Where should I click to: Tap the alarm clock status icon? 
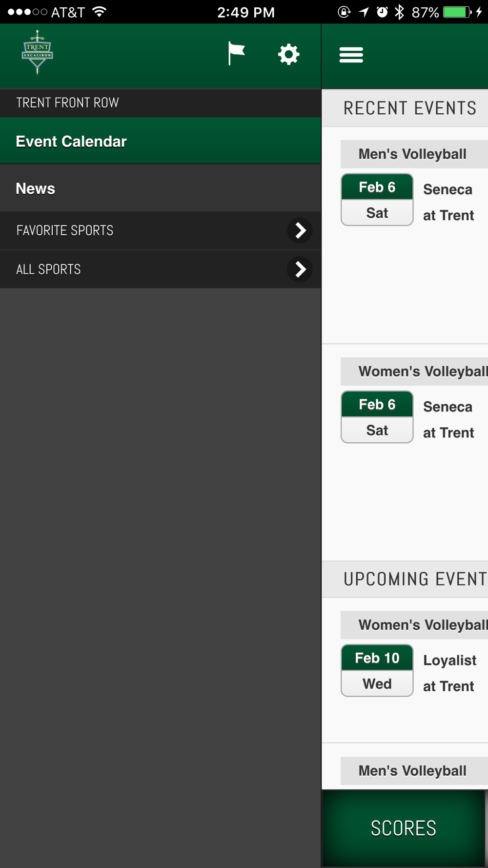click(382, 12)
